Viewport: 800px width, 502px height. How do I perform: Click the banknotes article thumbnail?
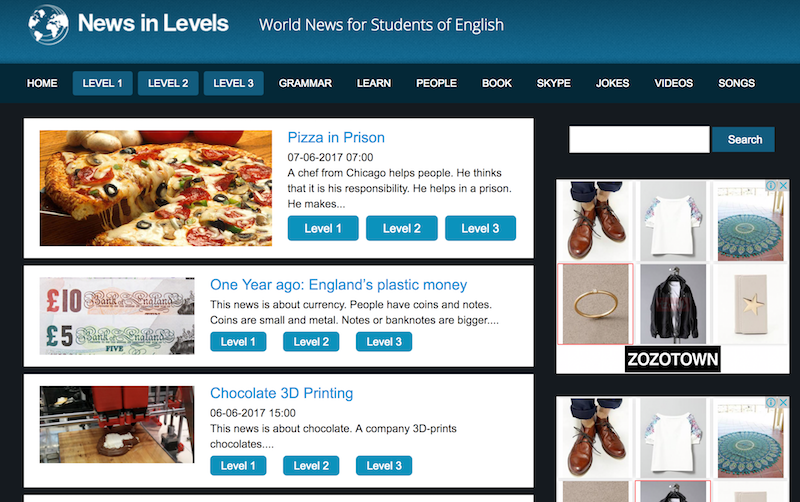(117, 316)
